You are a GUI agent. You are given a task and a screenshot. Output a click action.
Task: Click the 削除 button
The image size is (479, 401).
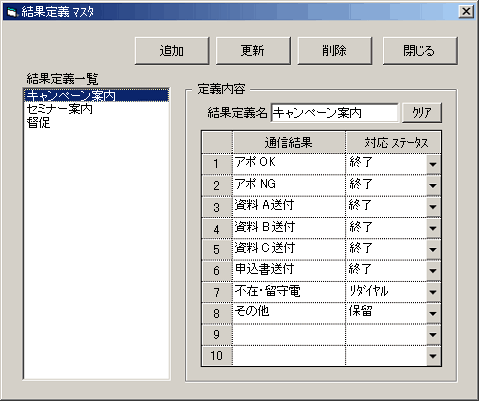(335, 51)
